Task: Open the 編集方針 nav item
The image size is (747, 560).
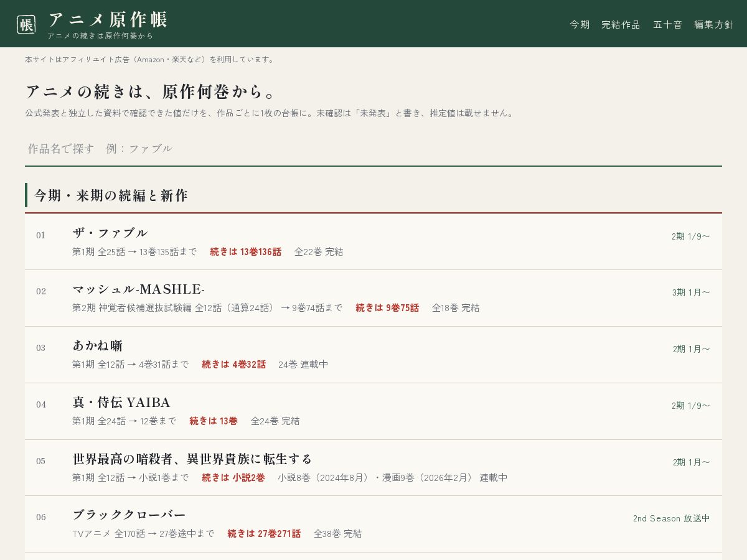Action: pyautogui.click(x=714, y=24)
